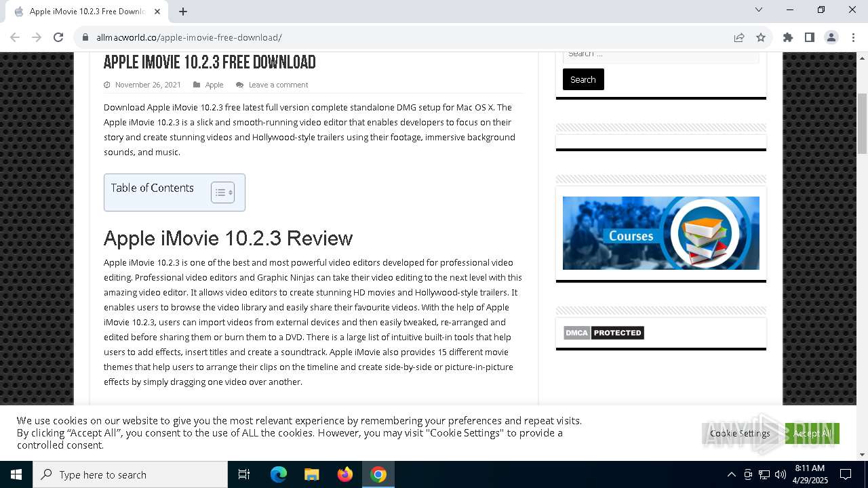Close the Apple iMovie 10.2.3 tab
Viewport: 868px width, 488px height.
157,12
